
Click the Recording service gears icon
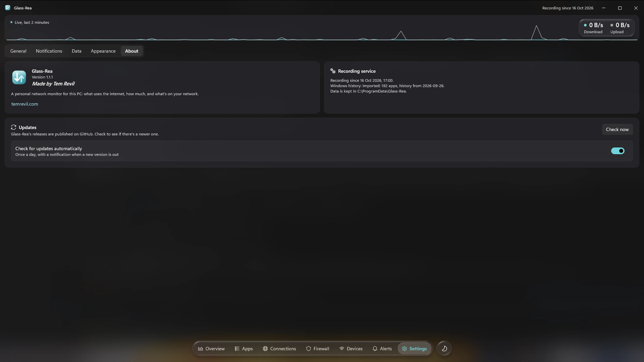pyautogui.click(x=333, y=71)
